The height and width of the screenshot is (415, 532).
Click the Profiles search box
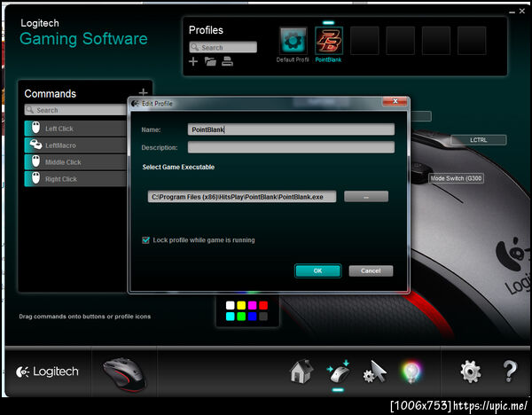tap(223, 47)
